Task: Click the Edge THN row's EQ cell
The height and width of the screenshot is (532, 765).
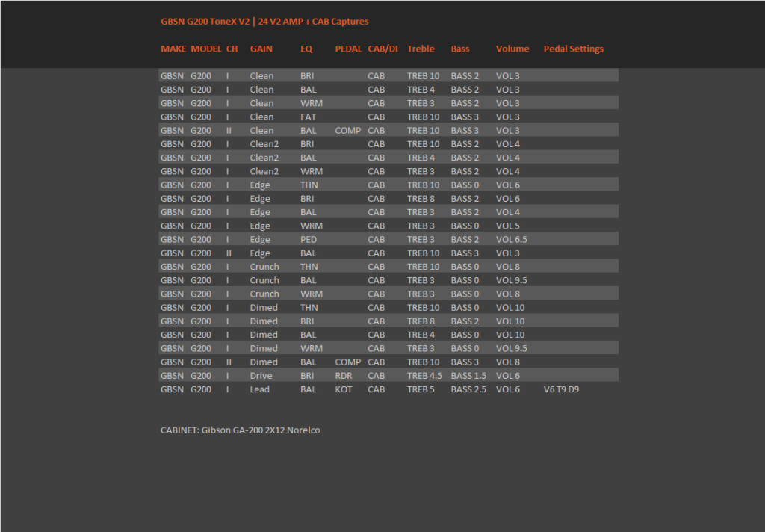Action: coord(309,185)
